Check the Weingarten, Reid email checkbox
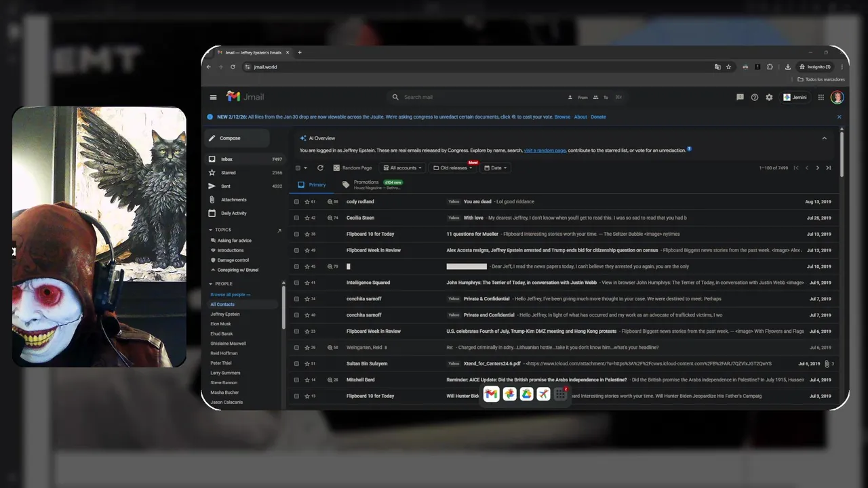Screen dimensions: 868x488 [x=296, y=347]
